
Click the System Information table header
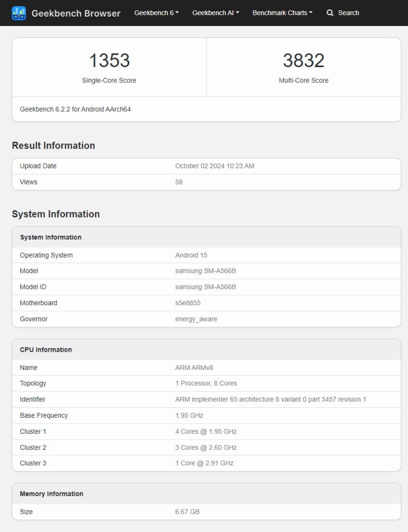click(51, 237)
